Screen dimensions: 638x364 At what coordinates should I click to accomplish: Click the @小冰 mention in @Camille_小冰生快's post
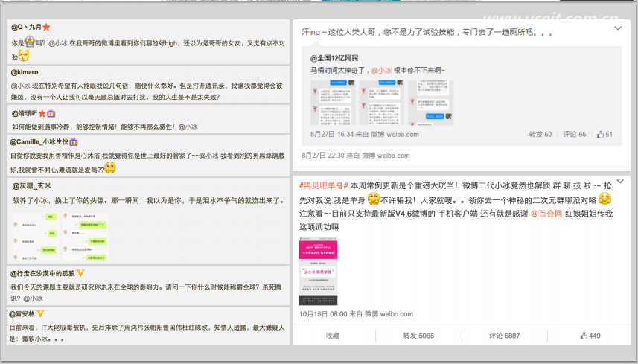[208, 156]
